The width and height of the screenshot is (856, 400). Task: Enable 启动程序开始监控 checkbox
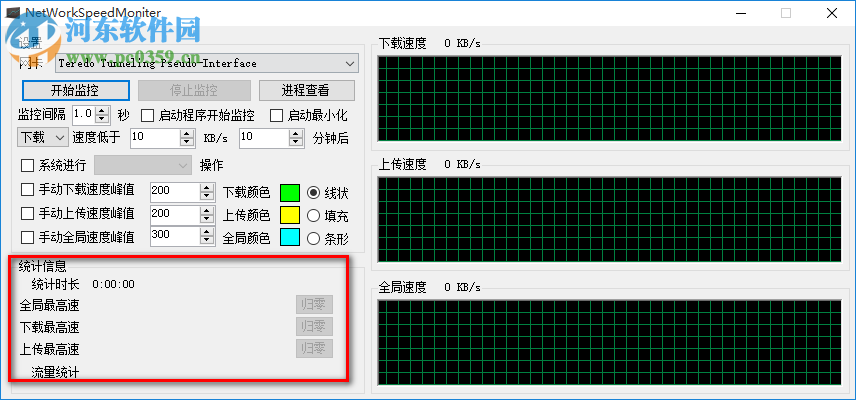pos(148,116)
